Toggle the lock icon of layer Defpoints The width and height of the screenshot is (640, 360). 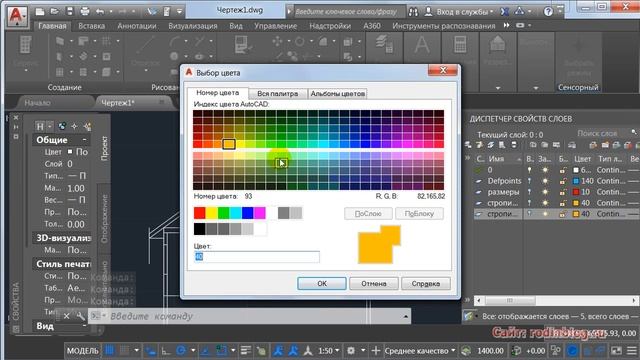click(x=563, y=181)
